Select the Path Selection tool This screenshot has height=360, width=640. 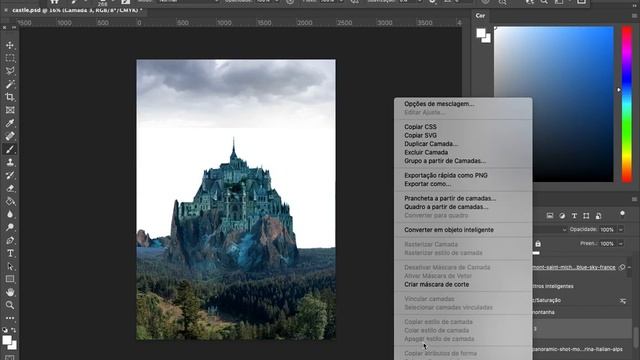point(10,267)
